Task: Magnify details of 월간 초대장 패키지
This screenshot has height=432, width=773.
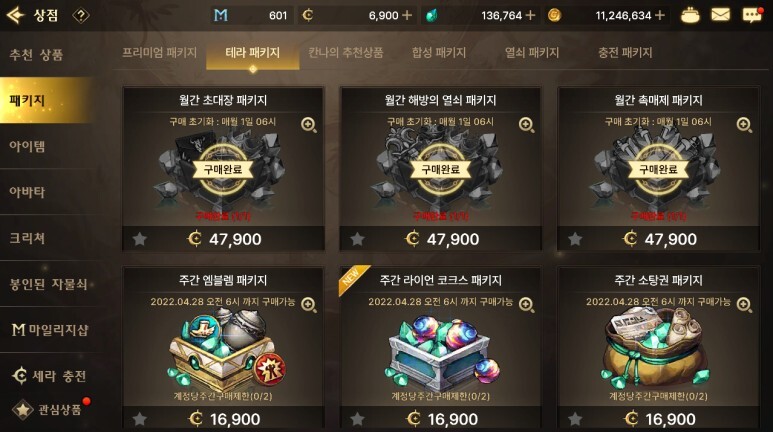Action: [x=309, y=125]
